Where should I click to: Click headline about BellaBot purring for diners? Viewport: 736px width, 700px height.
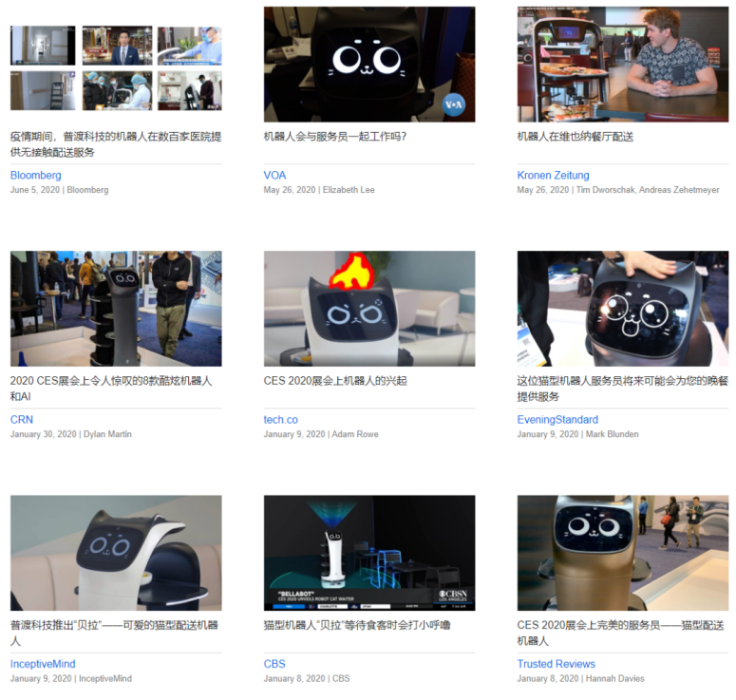pos(357,625)
